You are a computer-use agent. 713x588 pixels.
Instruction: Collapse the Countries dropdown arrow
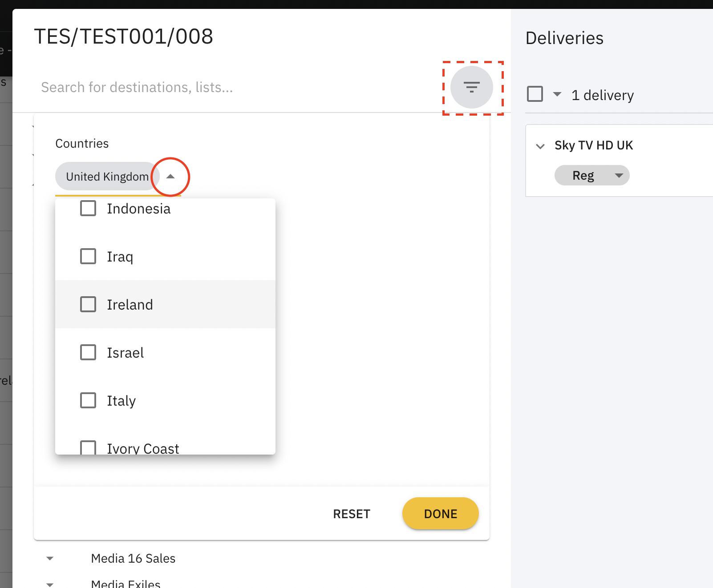pos(170,177)
